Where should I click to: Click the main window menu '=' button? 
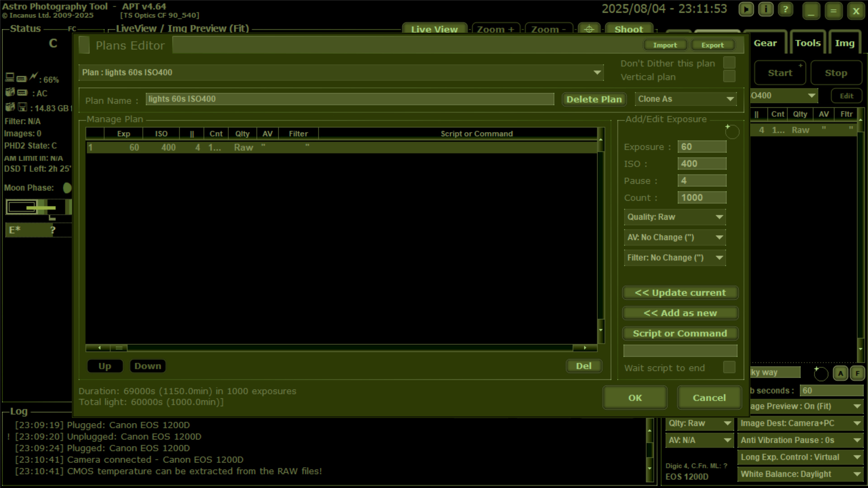(x=833, y=11)
